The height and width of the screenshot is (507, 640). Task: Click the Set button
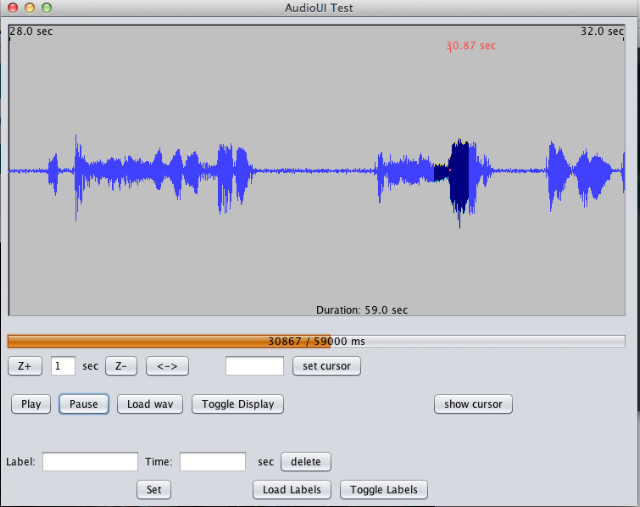[x=153, y=490]
